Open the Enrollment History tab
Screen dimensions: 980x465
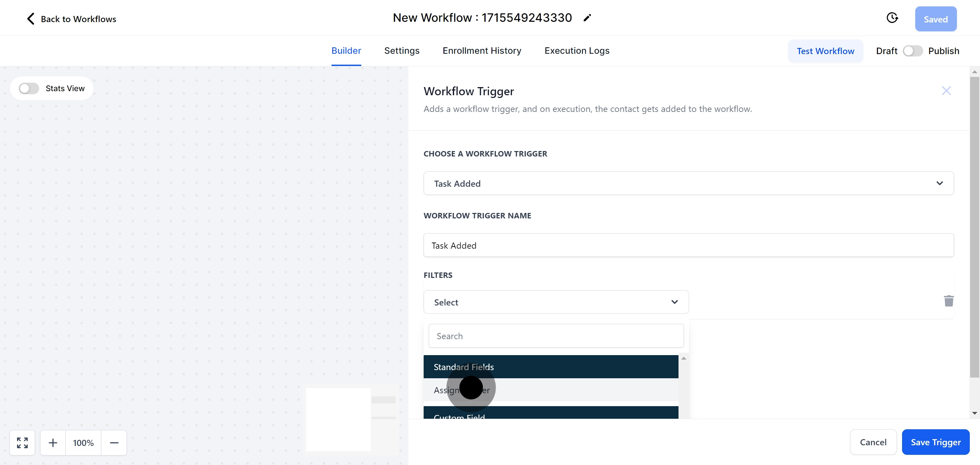[481, 51]
